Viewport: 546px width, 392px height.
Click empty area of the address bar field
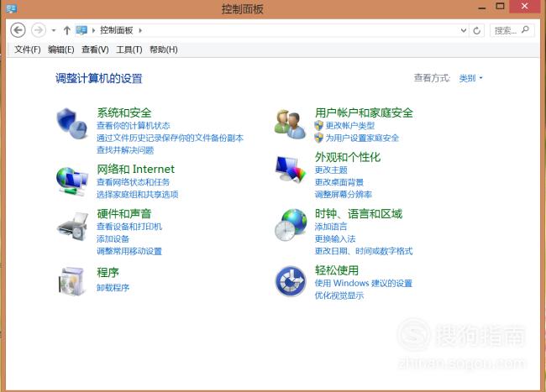(x=300, y=30)
